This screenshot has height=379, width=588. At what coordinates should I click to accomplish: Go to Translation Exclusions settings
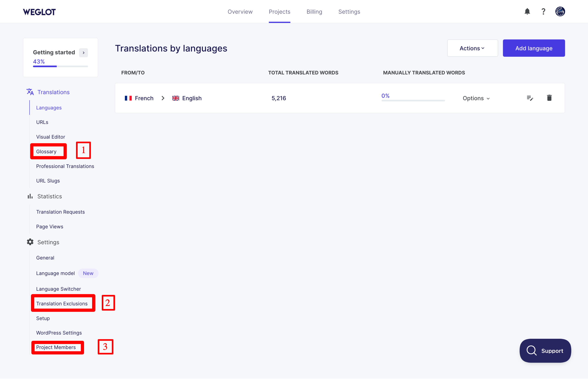point(62,303)
